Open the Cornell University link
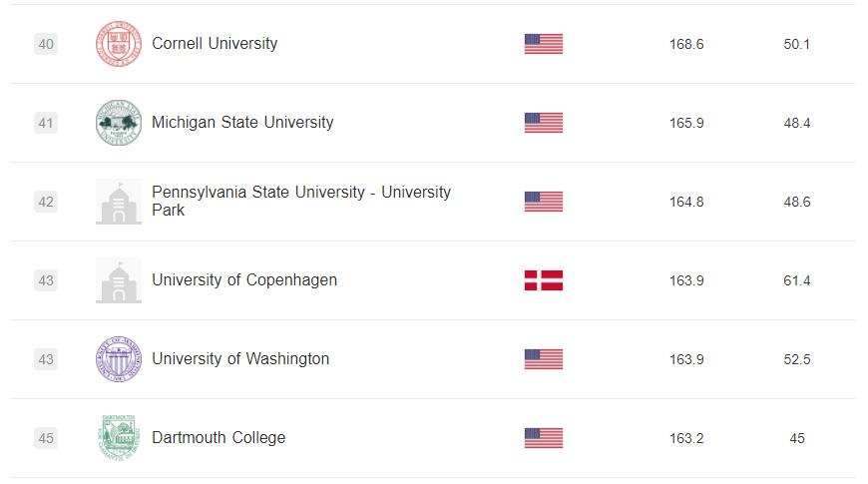 (x=215, y=43)
